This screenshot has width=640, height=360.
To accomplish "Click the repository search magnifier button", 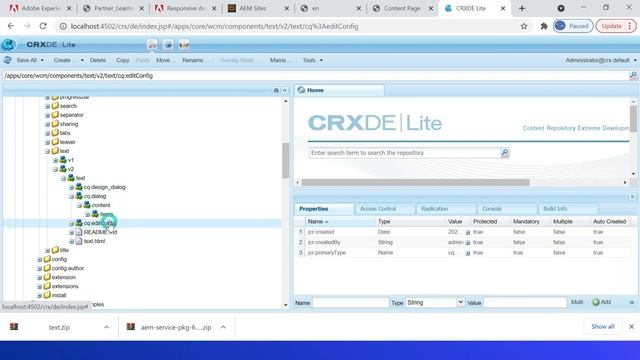I will click(x=505, y=153).
